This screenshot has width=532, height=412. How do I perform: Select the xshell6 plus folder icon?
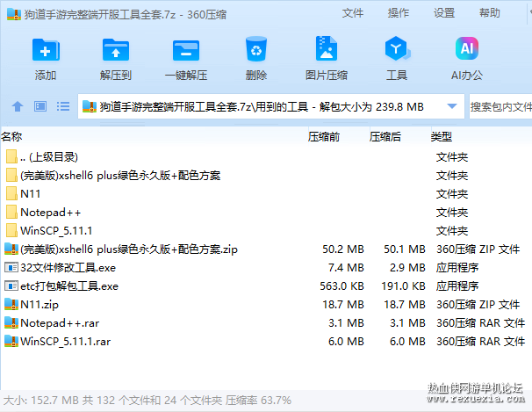(x=11, y=175)
